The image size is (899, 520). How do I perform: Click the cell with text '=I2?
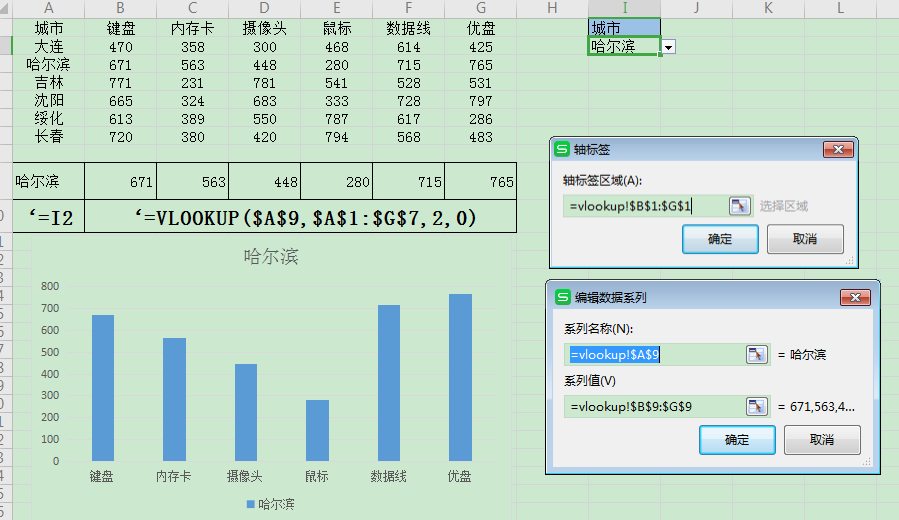point(49,217)
